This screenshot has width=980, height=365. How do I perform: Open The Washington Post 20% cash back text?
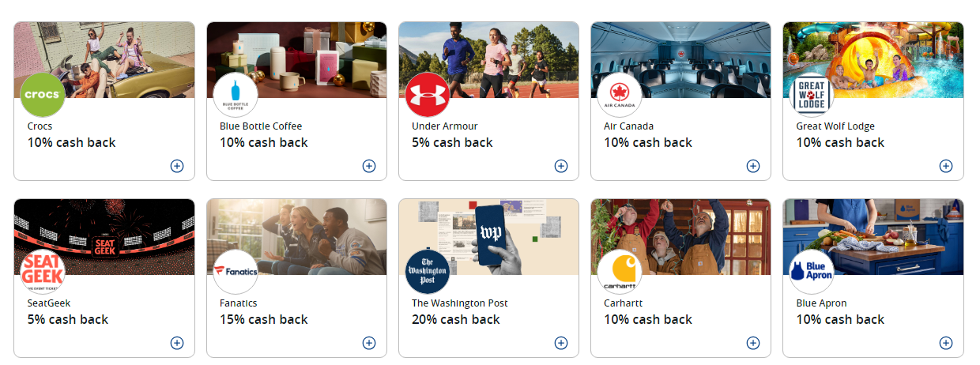[456, 320]
